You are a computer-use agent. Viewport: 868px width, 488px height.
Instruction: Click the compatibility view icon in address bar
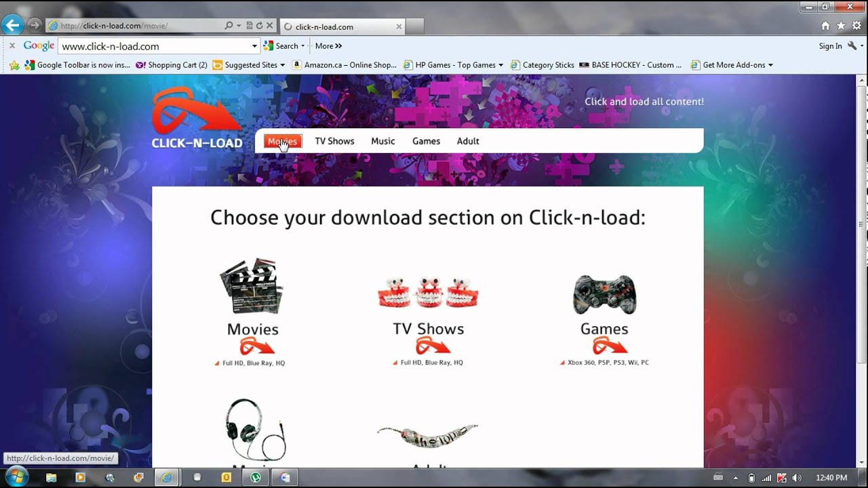click(250, 26)
